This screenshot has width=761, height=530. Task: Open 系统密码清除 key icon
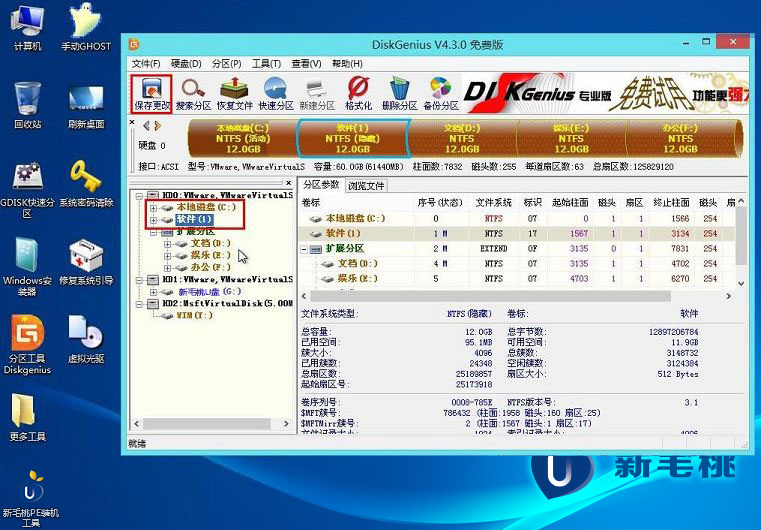86,183
